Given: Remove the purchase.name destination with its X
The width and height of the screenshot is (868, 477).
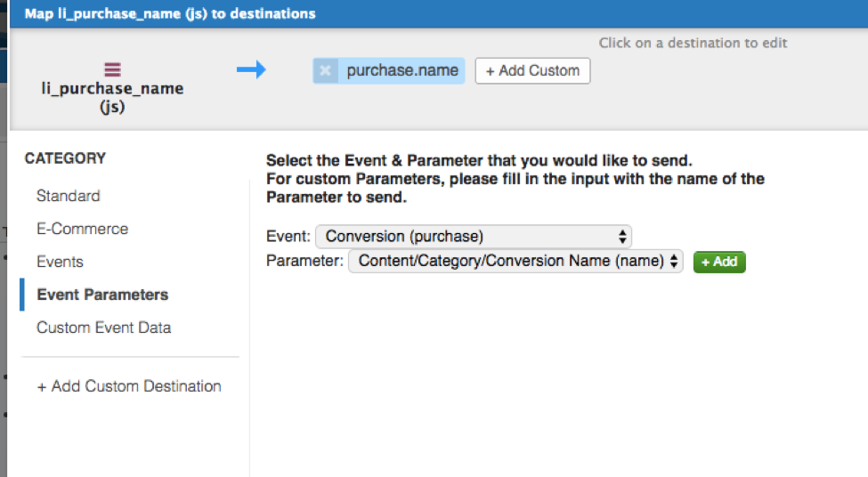Looking at the screenshot, I should point(325,71).
